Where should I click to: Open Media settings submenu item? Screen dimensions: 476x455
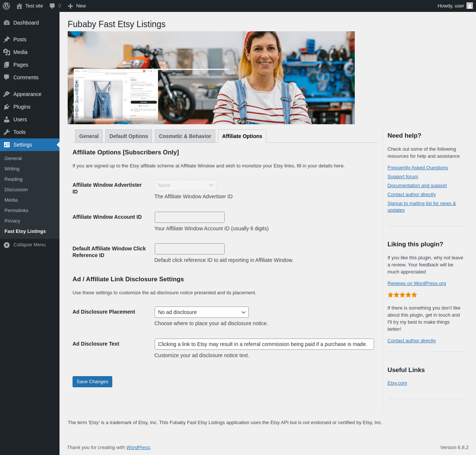[x=11, y=200]
